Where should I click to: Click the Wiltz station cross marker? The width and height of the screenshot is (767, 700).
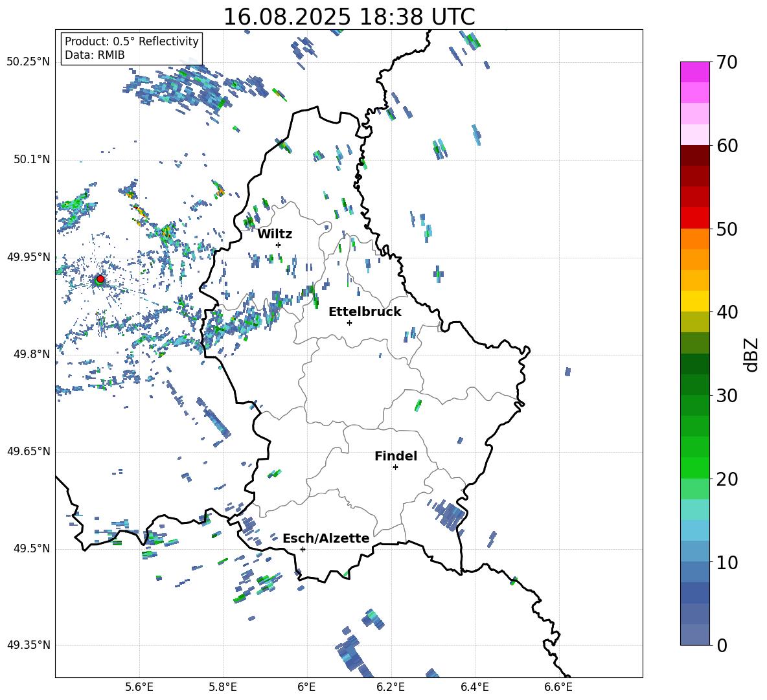[x=279, y=245]
